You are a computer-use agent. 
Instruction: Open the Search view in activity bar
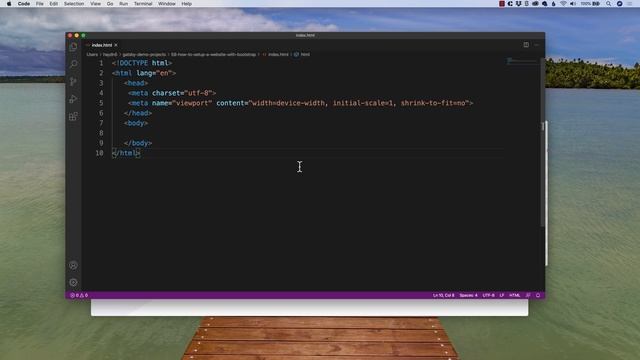(73, 64)
